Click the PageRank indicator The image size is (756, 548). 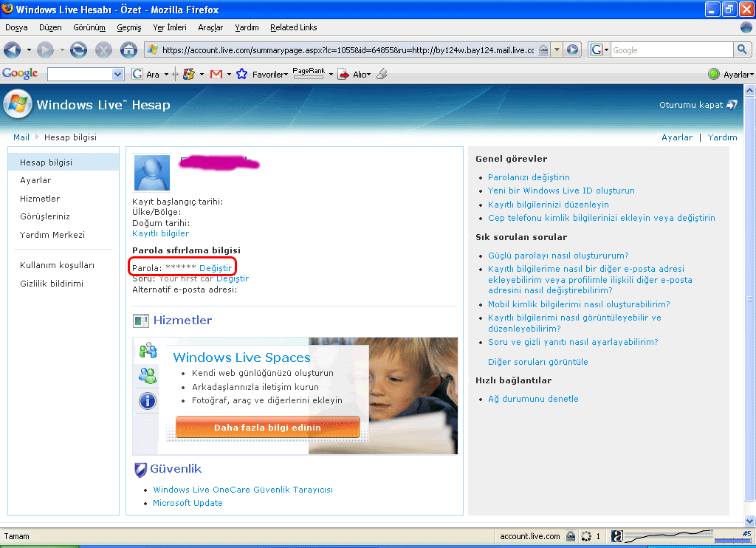coord(309,73)
